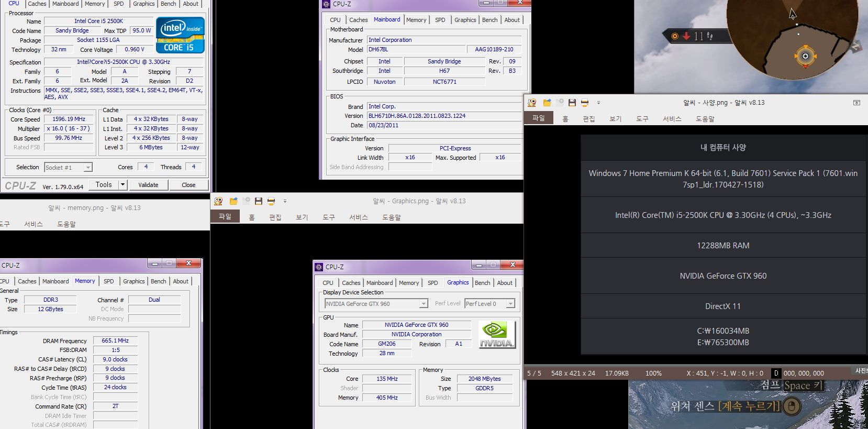
Task: Click the NVIDIA logo in CPU-Z Graphics
Action: [x=497, y=335]
